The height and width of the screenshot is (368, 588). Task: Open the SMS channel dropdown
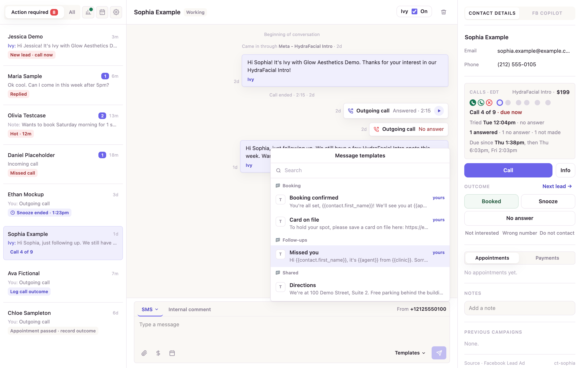[150, 309]
